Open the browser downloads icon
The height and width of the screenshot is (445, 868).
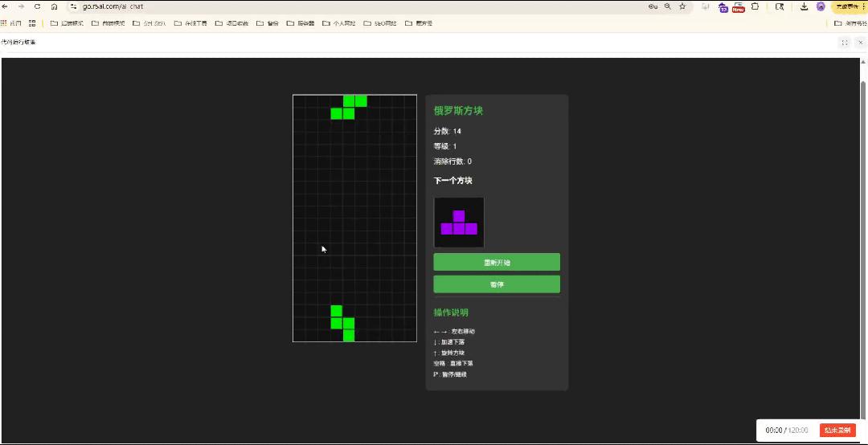click(805, 6)
